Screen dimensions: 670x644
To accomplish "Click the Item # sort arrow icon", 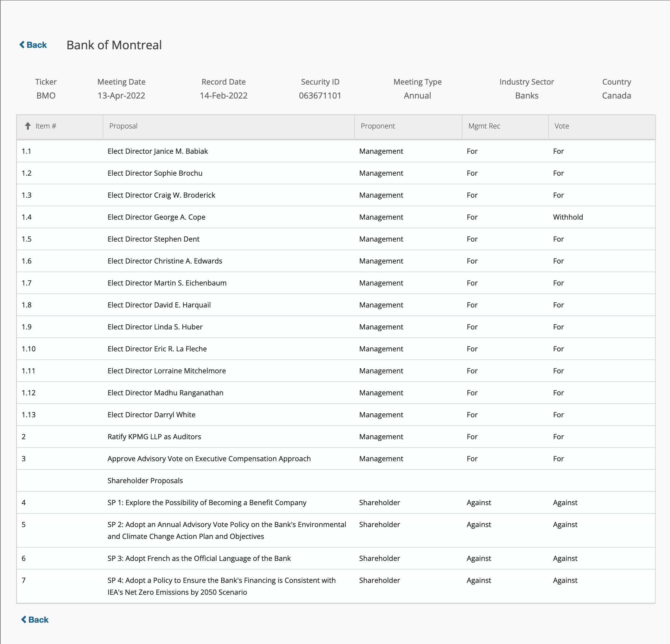I will pos(28,126).
